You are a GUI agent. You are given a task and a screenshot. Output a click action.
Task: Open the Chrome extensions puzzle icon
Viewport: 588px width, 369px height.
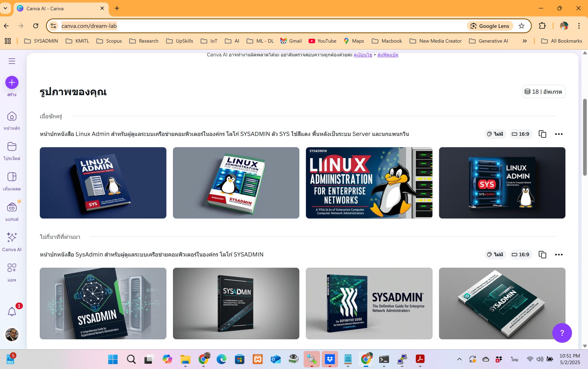[542, 26]
